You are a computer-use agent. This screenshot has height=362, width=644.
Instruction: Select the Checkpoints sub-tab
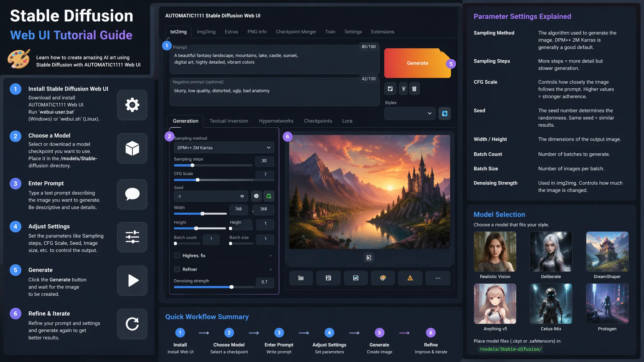pyautogui.click(x=318, y=121)
